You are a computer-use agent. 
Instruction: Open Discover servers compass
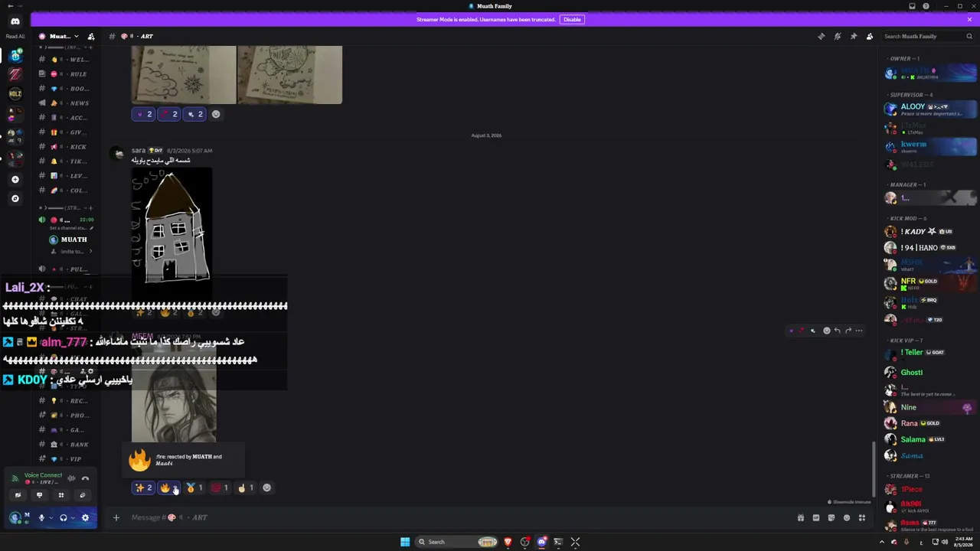click(x=15, y=198)
